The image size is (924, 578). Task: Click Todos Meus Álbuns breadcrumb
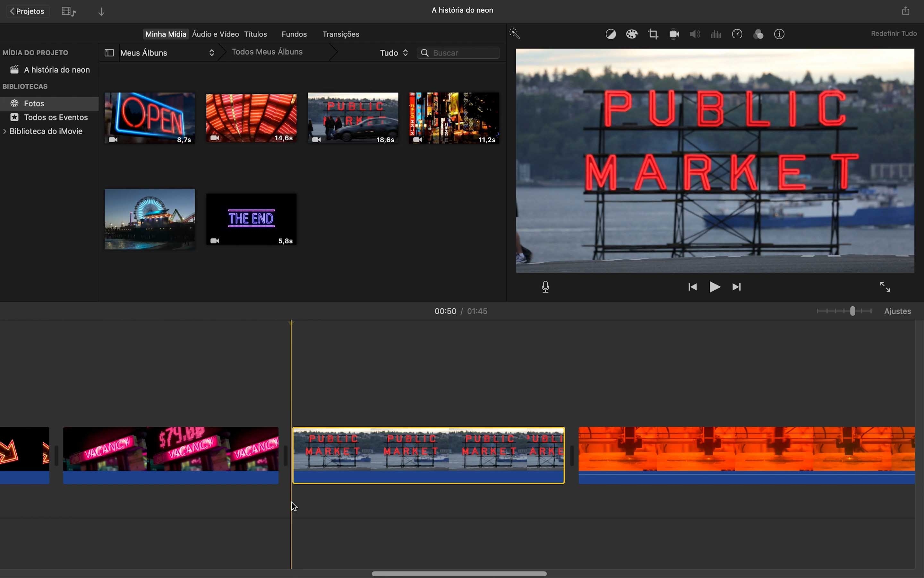[x=267, y=52]
